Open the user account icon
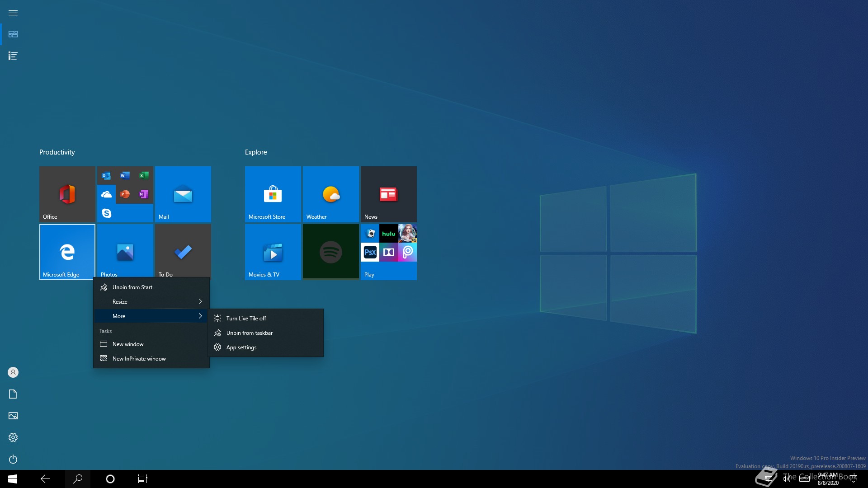 pyautogui.click(x=13, y=372)
